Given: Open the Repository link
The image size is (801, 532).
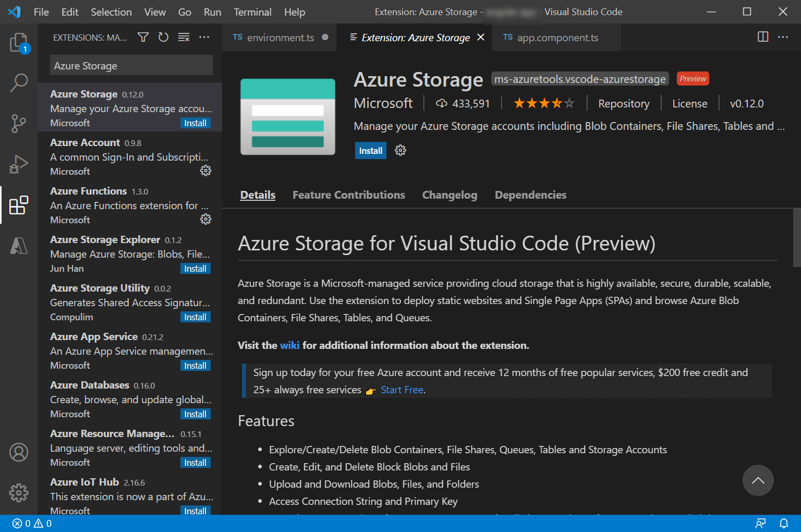Looking at the screenshot, I should click(x=624, y=103).
